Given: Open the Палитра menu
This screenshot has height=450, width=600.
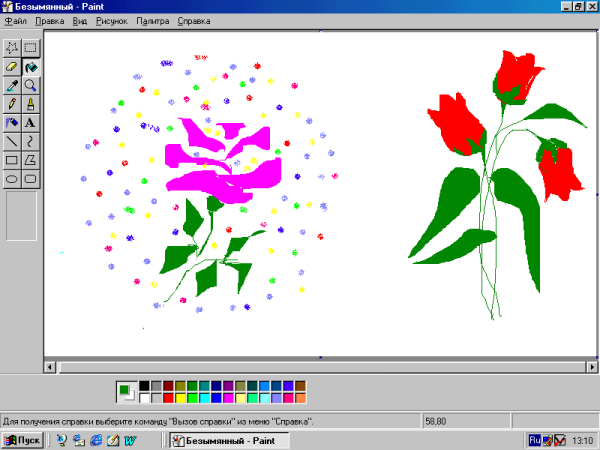Looking at the screenshot, I should [153, 20].
